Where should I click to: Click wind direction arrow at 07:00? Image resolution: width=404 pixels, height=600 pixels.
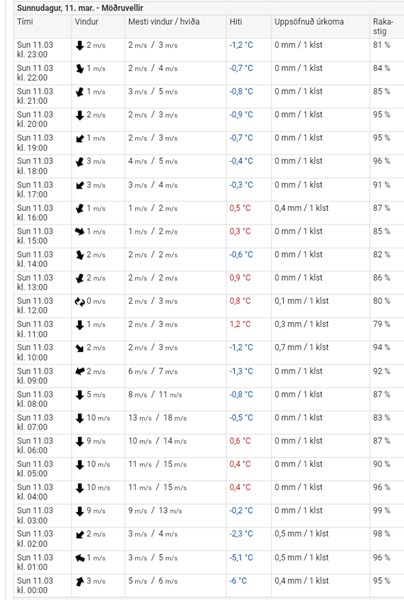[x=80, y=418]
